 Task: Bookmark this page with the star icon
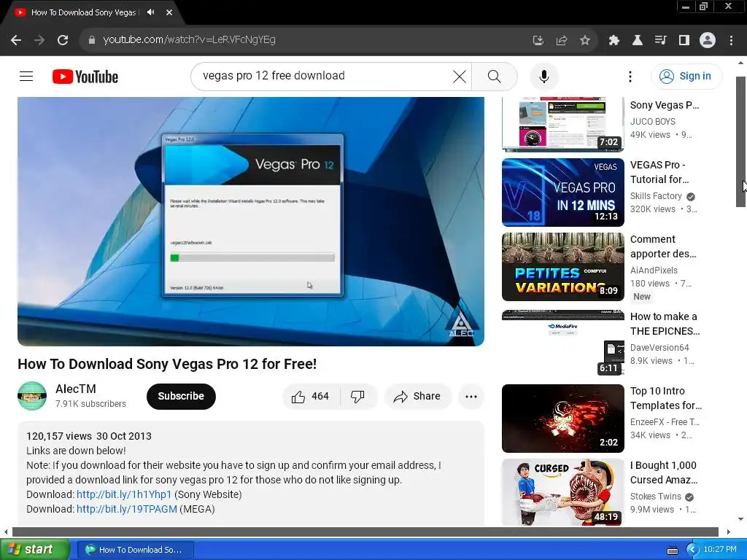[585, 41]
